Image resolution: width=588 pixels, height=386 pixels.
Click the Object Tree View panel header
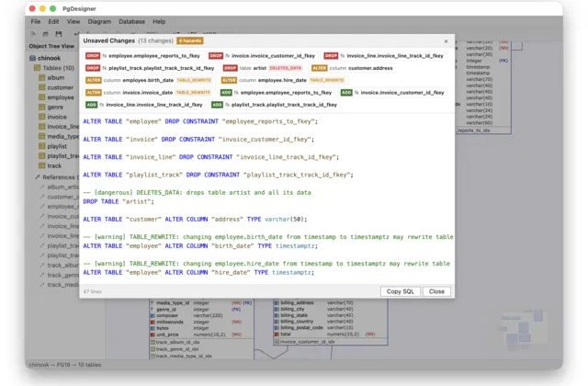51,46
